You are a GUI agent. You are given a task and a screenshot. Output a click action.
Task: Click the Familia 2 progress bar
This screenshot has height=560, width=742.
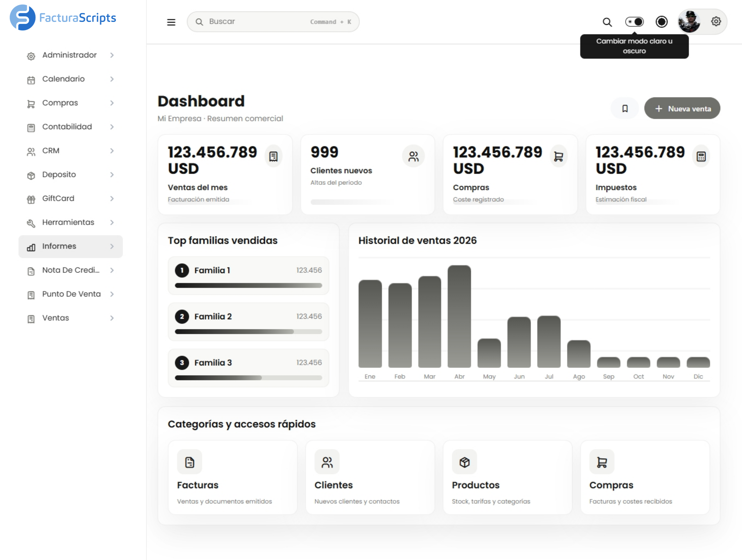pyautogui.click(x=248, y=332)
